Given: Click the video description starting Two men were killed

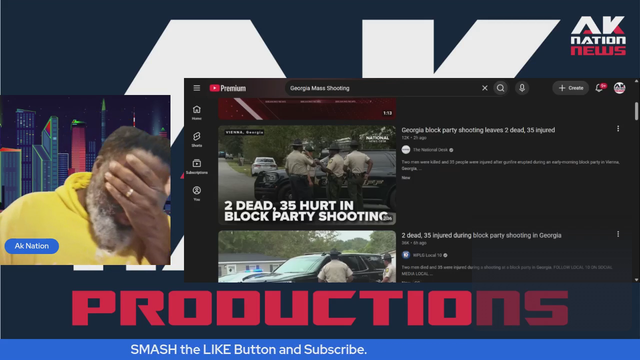Looking at the screenshot, I should coord(510,165).
